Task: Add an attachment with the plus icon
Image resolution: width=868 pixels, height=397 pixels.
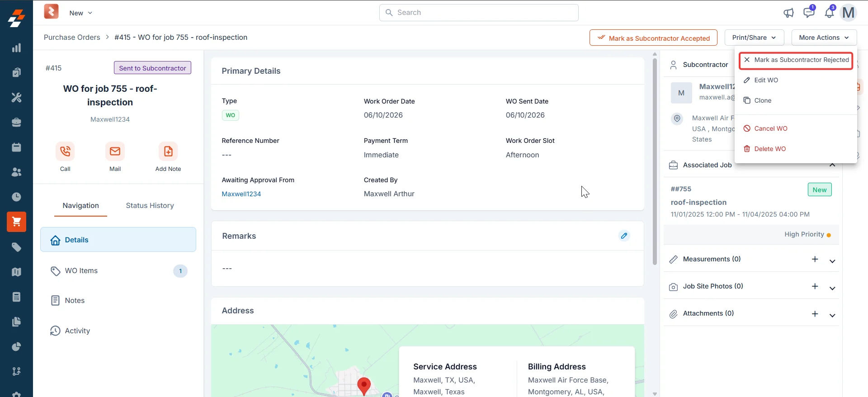Action: point(815,314)
